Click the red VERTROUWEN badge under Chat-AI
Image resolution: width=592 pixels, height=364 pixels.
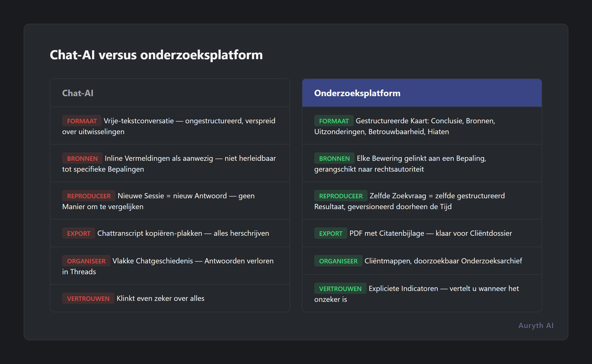tap(88, 298)
